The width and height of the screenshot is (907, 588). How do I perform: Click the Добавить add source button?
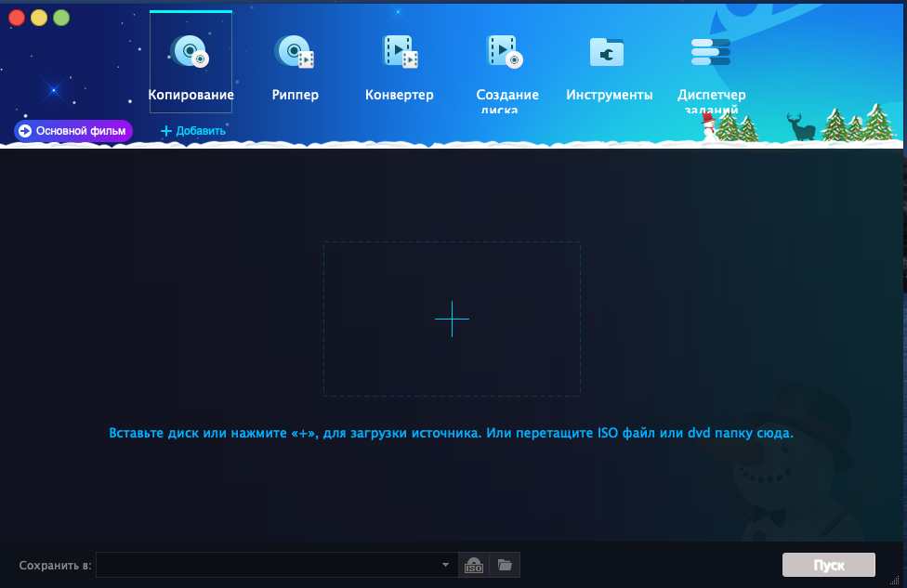tap(193, 131)
